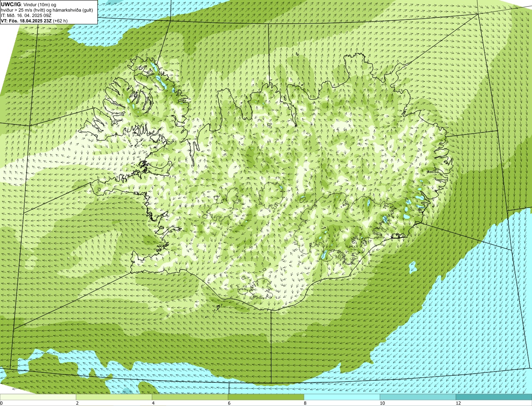Click the "2" label on the wind scale
This screenshot has width=532, height=406.
coord(77,403)
